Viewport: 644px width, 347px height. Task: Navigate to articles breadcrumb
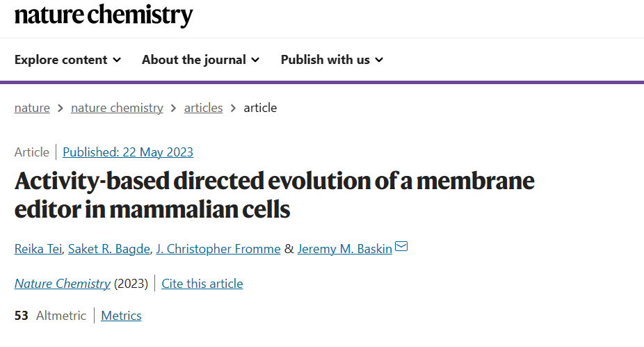(203, 108)
